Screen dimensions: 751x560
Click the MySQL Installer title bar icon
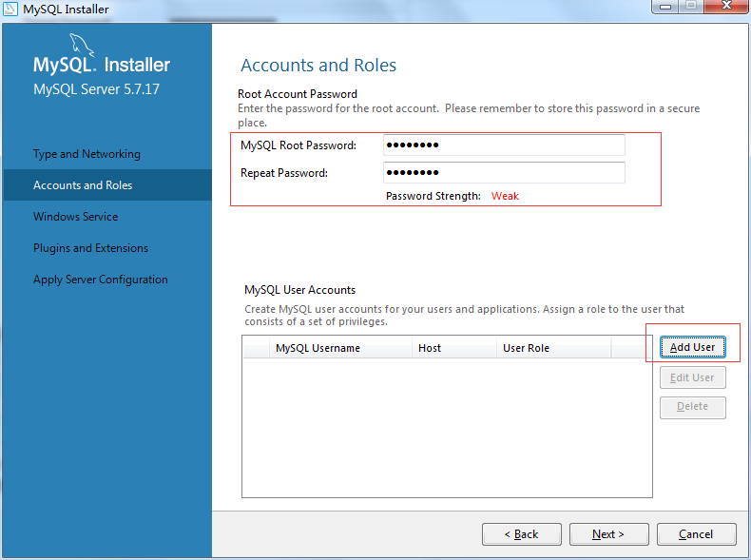pyautogui.click(x=10, y=10)
